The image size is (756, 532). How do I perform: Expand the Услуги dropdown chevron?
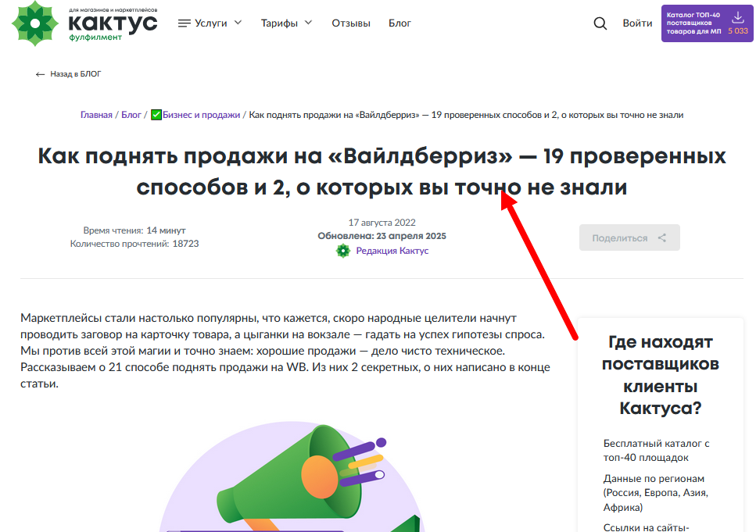[238, 23]
